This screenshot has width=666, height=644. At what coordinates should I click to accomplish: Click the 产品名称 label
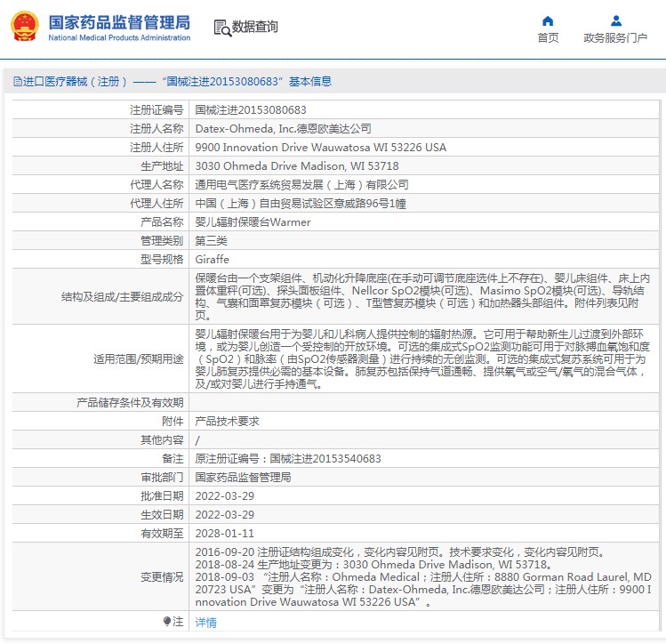pos(162,222)
